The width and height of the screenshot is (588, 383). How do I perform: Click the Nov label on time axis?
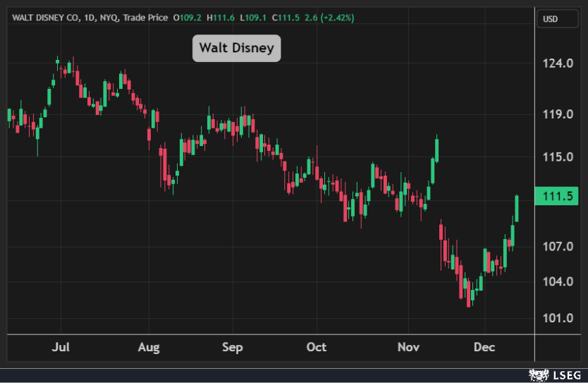pos(408,347)
